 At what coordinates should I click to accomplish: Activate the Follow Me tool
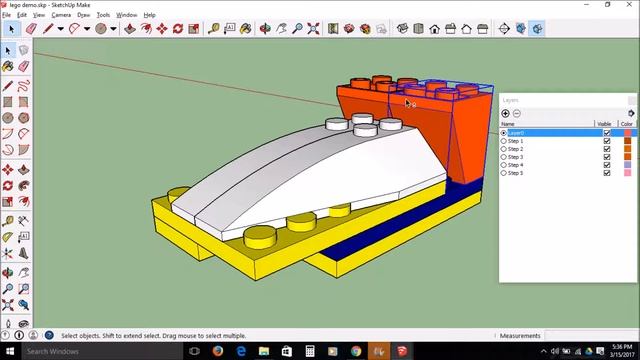(x=24, y=185)
